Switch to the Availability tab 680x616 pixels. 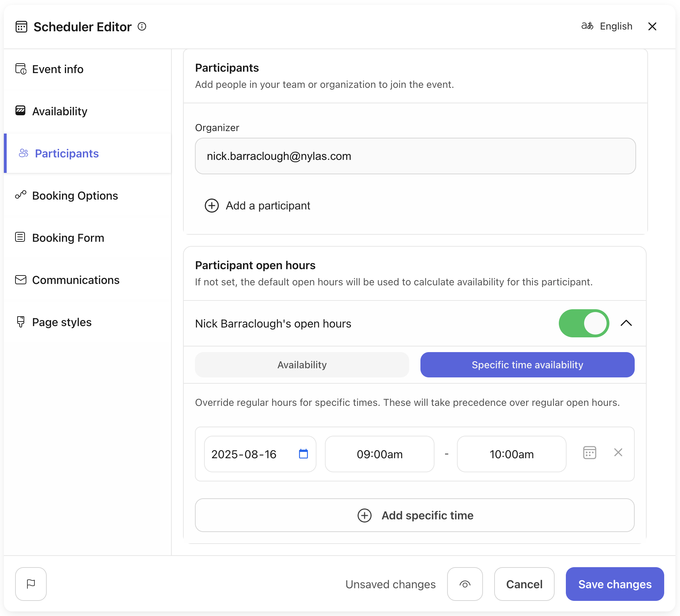(302, 364)
